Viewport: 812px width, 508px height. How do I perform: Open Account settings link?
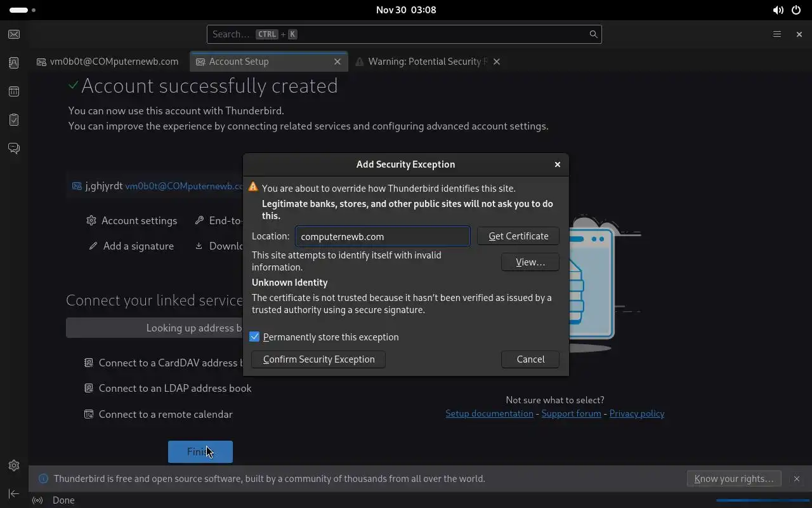(132, 220)
